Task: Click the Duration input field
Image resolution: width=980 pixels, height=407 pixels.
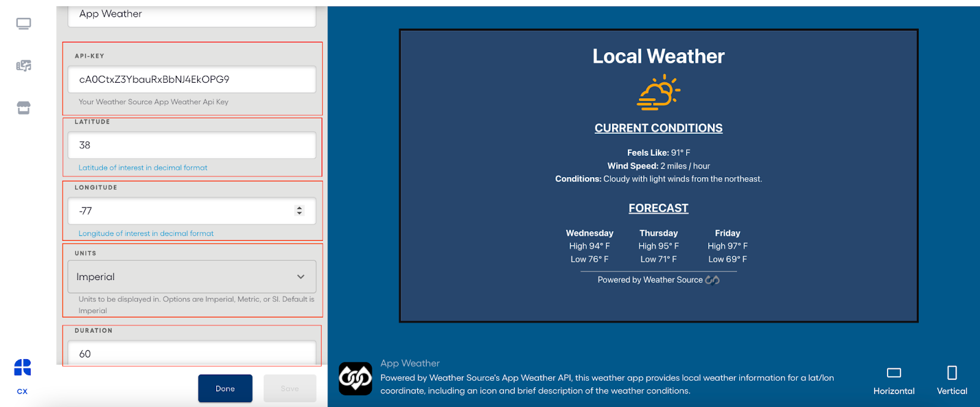Action: (192, 353)
